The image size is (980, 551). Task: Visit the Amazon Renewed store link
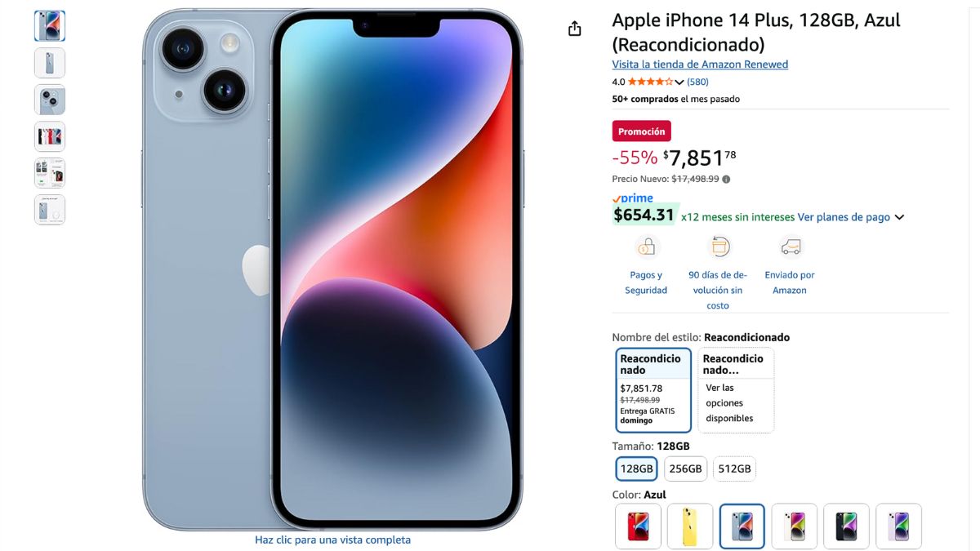click(700, 64)
